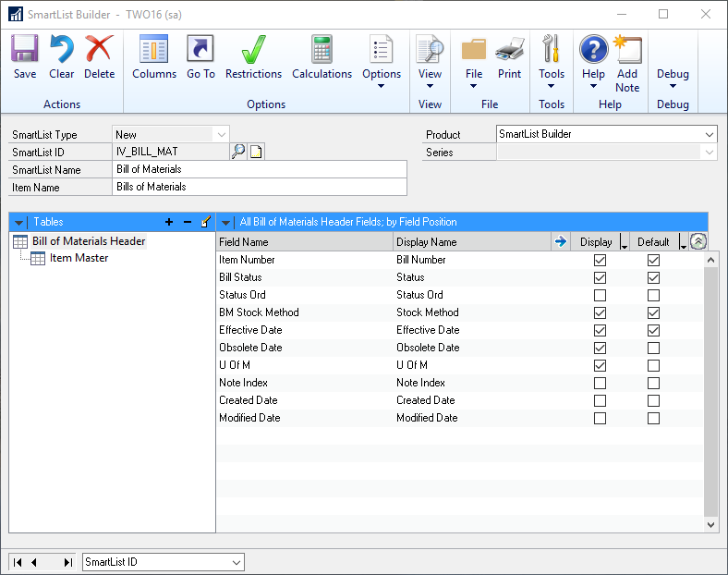Viewport: 728px width, 575px height.
Task: Check Display for Status Ord
Action: tap(600, 296)
